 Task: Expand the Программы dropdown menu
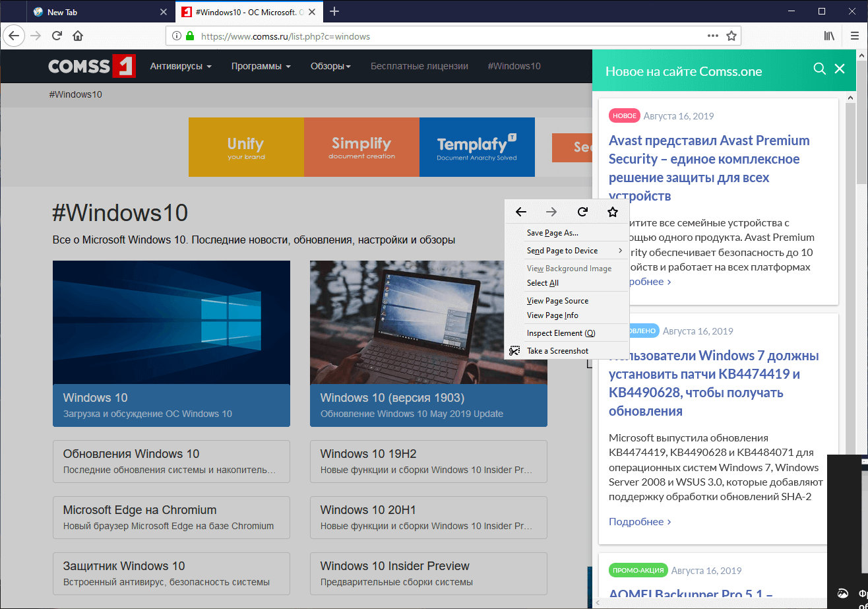[x=261, y=66]
